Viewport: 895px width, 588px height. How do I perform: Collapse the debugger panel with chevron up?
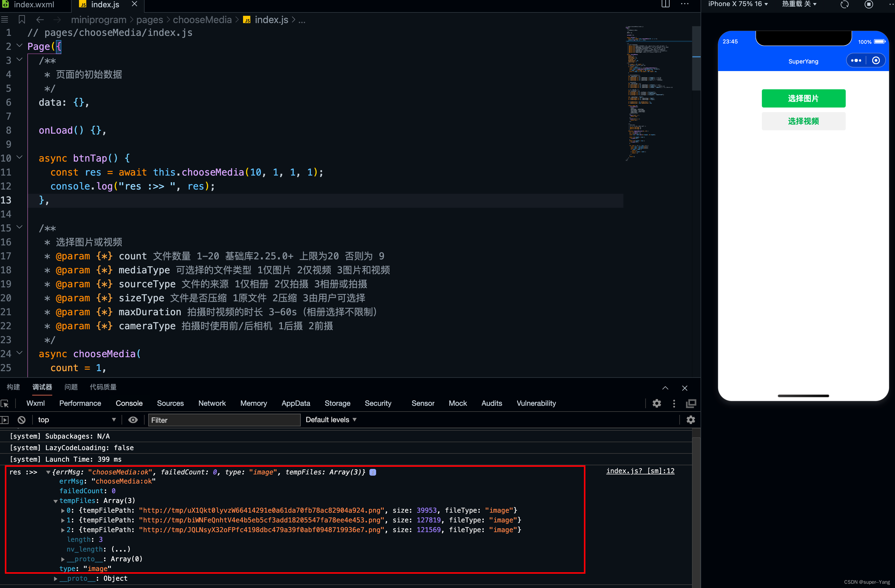click(665, 388)
